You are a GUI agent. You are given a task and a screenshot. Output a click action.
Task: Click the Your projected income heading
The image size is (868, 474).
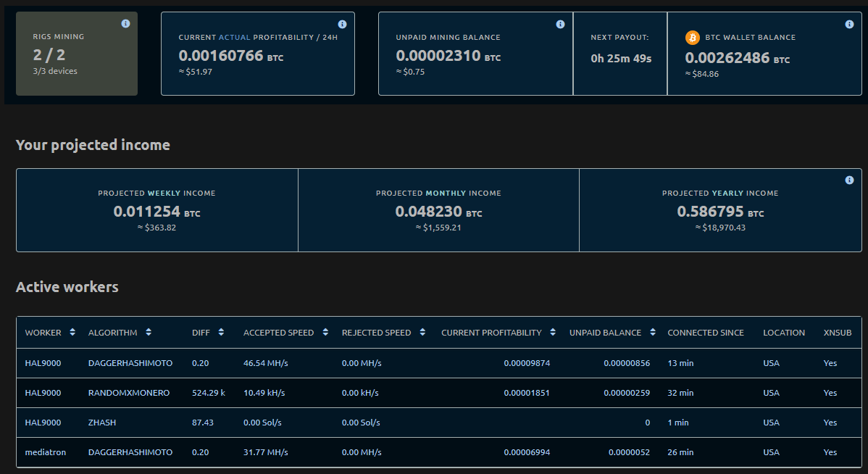click(93, 145)
